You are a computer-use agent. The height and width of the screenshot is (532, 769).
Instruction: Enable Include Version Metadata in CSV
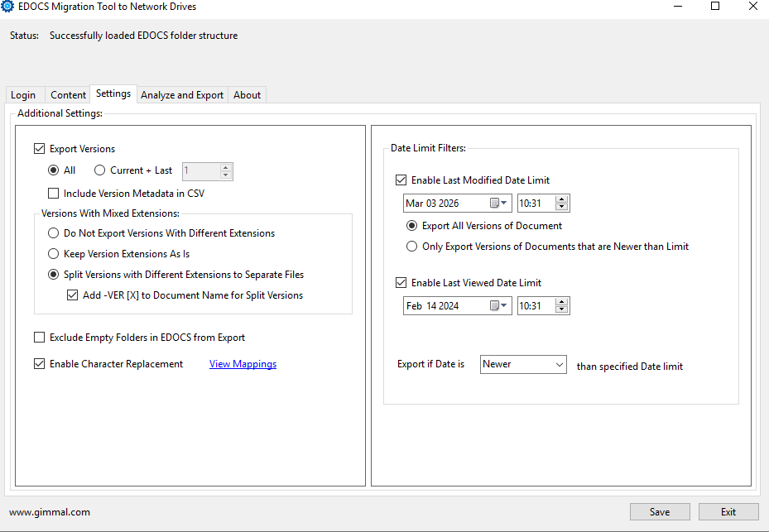54,194
